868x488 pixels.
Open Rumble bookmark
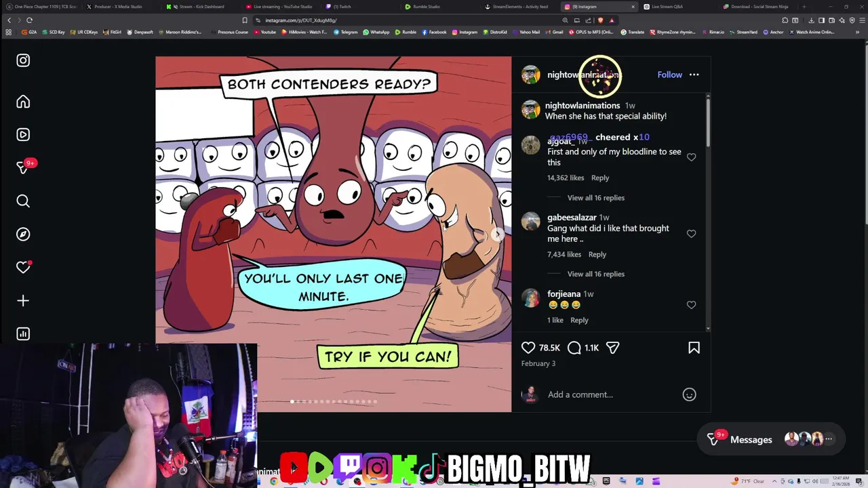[406, 32]
